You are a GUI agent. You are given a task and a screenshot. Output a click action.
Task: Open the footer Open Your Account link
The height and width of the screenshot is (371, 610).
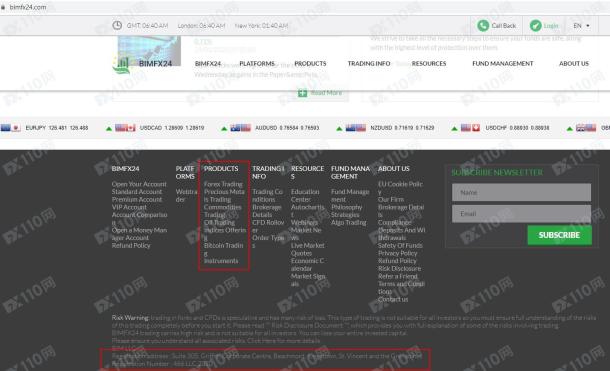(x=139, y=184)
